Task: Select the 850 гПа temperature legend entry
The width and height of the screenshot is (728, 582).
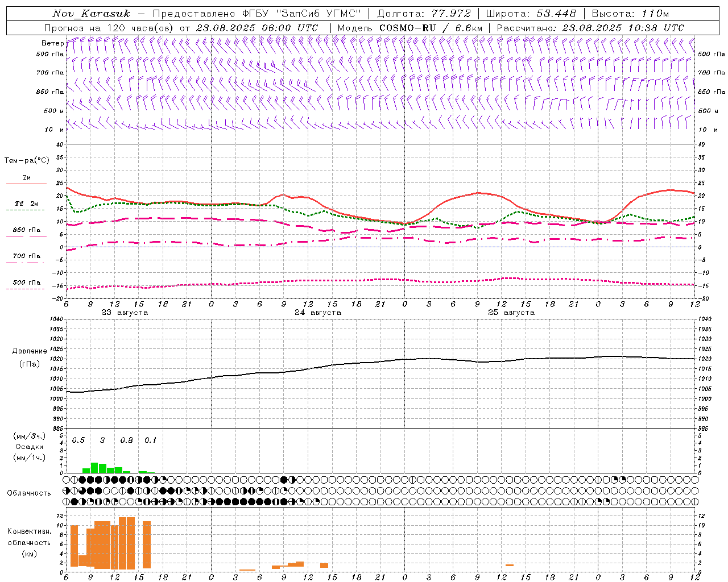Action: [26, 230]
